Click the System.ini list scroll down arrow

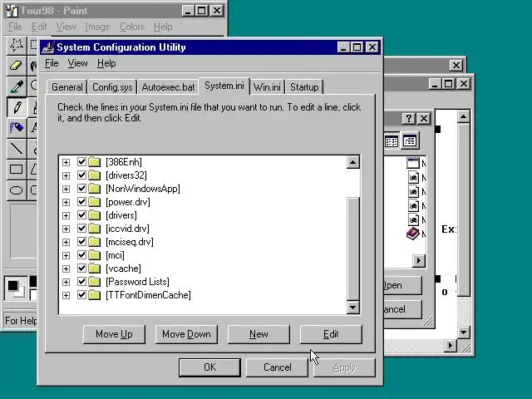pyautogui.click(x=352, y=308)
